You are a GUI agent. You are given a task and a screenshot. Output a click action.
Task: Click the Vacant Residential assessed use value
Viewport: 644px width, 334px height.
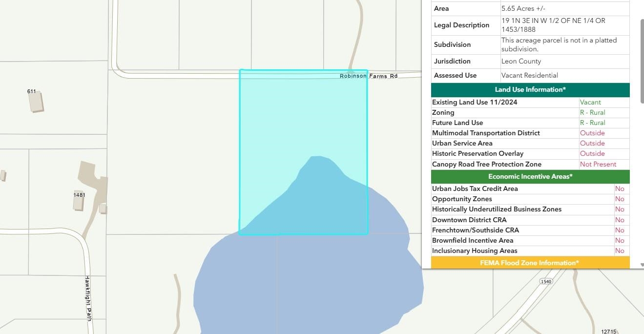tap(529, 76)
